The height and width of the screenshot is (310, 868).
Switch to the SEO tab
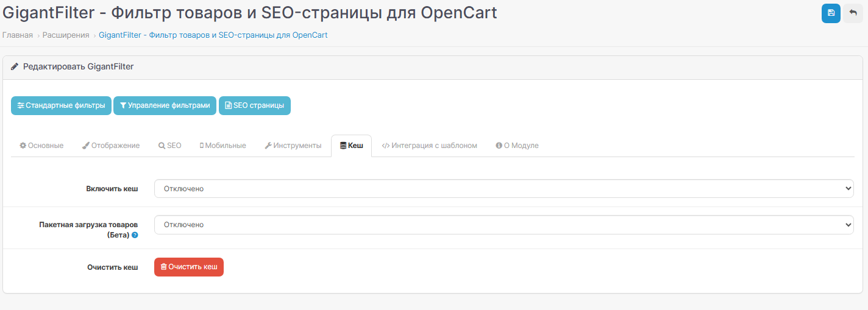click(170, 146)
